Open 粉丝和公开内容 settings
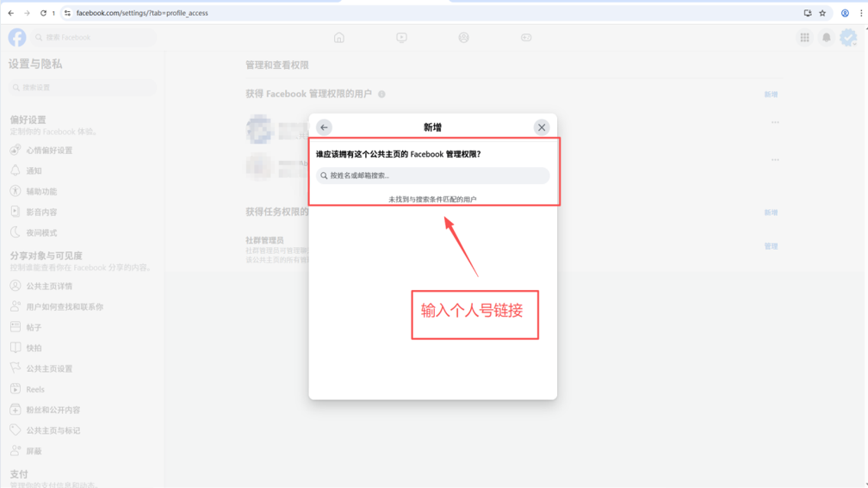Screen dimensions: 868x488 pos(53,411)
